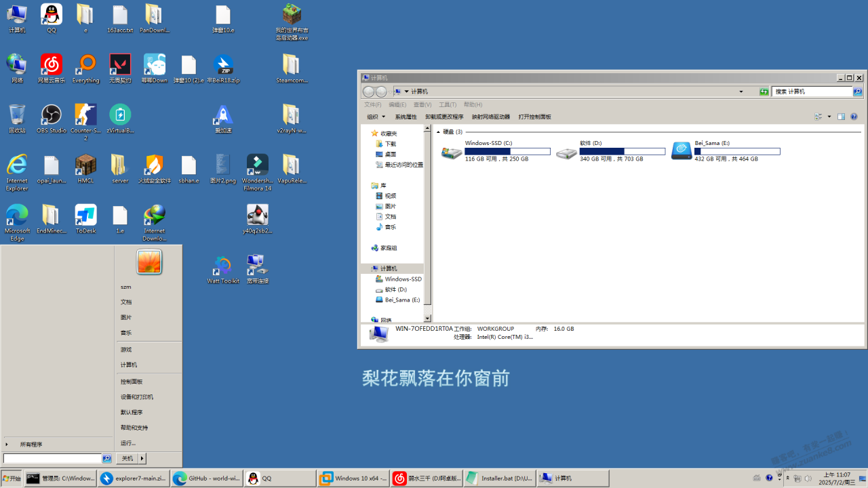Open the recent pages dropdown arrow
The width and height of the screenshot is (868, 488).
point(390,91)
